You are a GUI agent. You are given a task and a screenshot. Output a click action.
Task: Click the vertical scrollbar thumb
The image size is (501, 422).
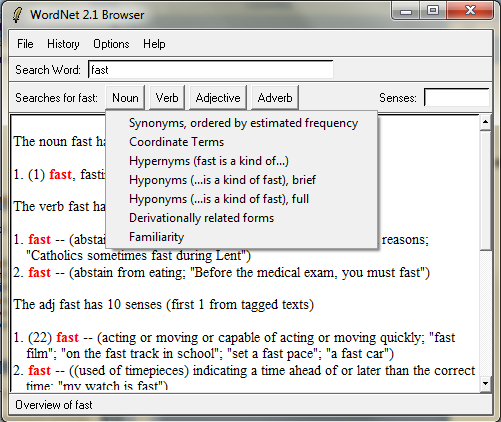click(485, 190)
